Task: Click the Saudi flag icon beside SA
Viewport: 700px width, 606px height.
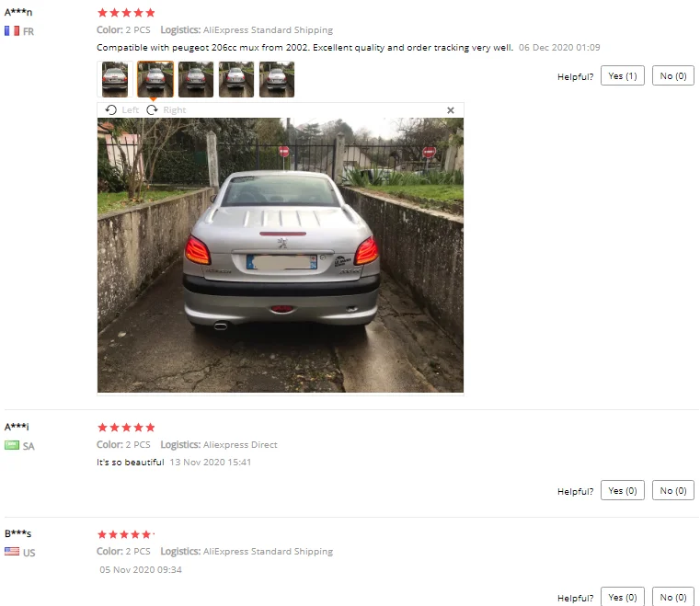Action: tap(12, 445)
